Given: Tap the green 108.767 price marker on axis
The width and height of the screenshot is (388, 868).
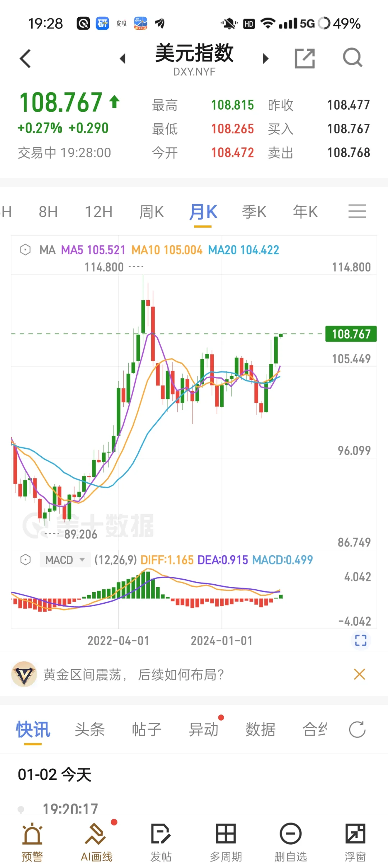Looking at the screenshot, I should coord(351,334).
